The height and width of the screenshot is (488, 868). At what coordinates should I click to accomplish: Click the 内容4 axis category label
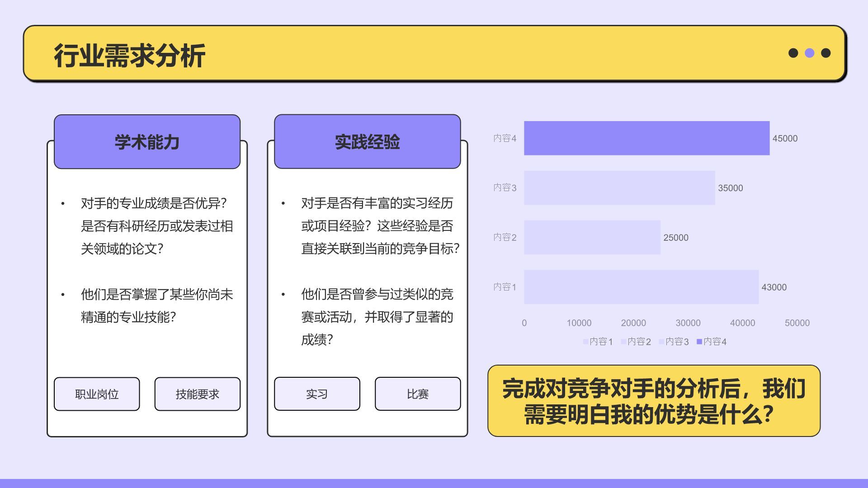click(505, 138)
